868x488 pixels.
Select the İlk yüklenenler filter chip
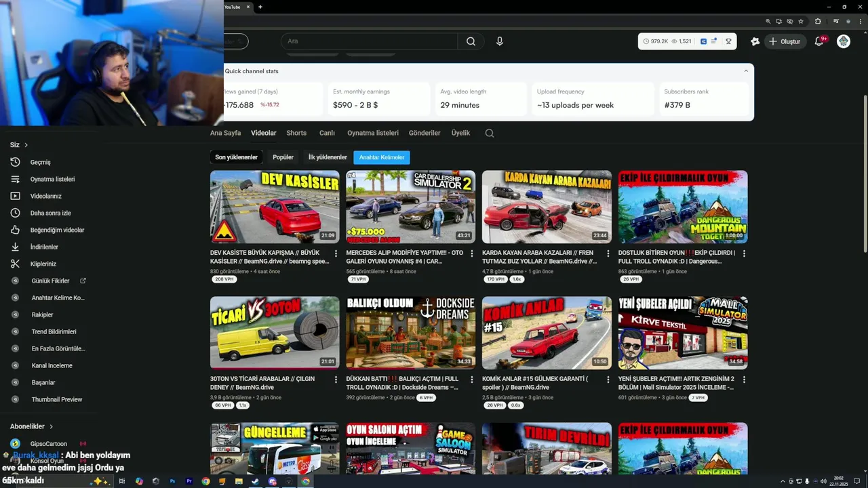pos(328,157)
